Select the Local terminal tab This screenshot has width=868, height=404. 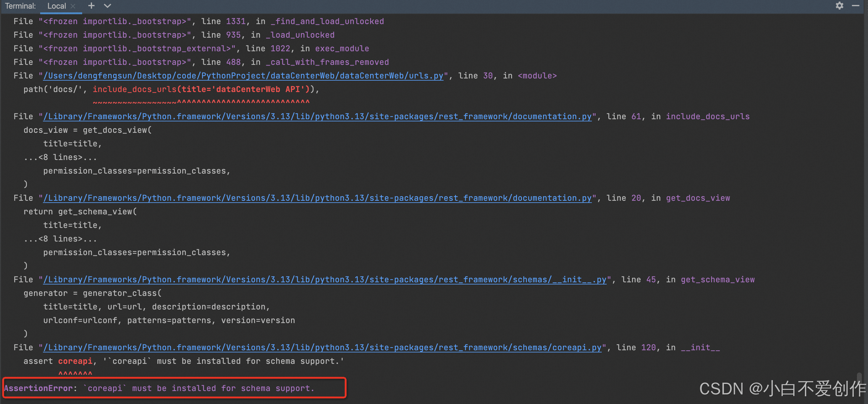click(x=56, y=6)
